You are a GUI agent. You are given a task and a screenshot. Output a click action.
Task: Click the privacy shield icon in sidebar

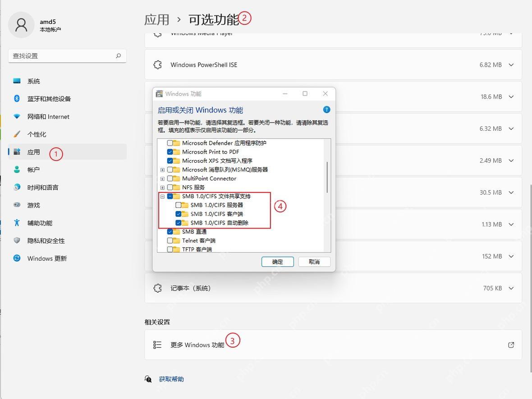(17, 240)
